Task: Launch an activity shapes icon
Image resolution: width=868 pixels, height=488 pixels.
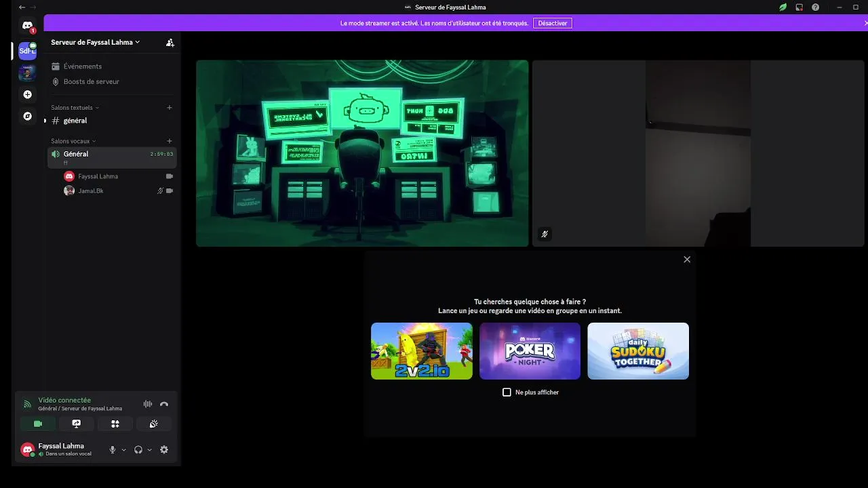Action: 115,424
